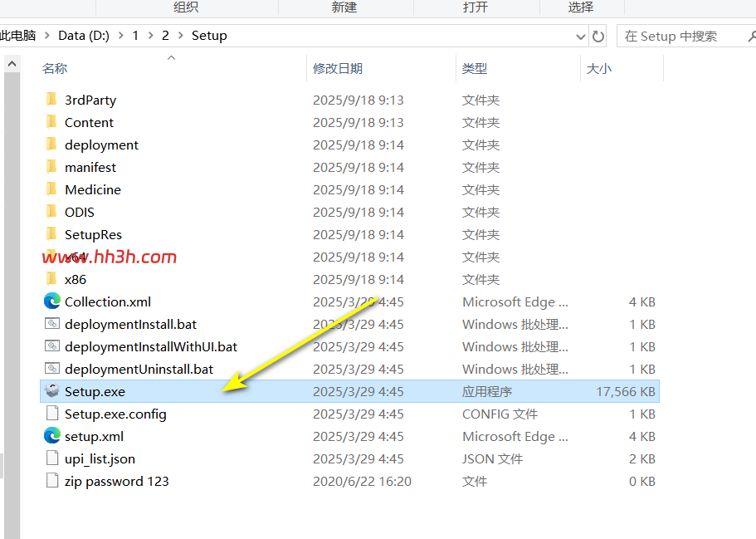
Task: Navigate to 此电脑 in the breadcrumb
Action: [17, 36]
